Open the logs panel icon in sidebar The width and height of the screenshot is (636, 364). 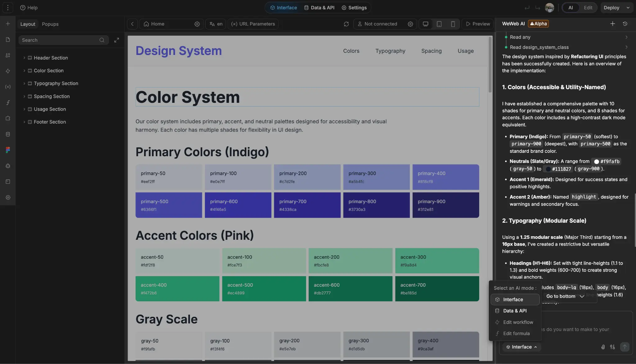click(x=8, y=181)
